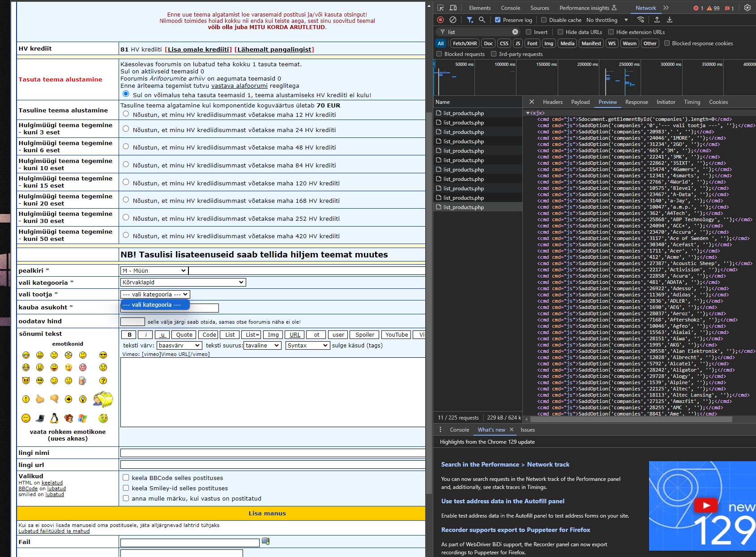The height and width of the screenshot is (557, 756).
Task: Uncheck the Preserve log checkbox
Action: tap(498, 20)
